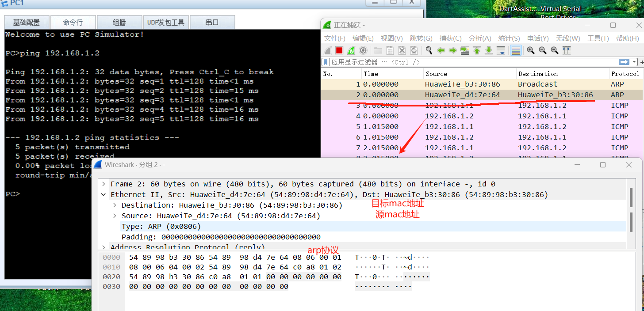Collapse the Ethernet II tree node
Screen dimensions: 644x311
click(x=103, y=194)
